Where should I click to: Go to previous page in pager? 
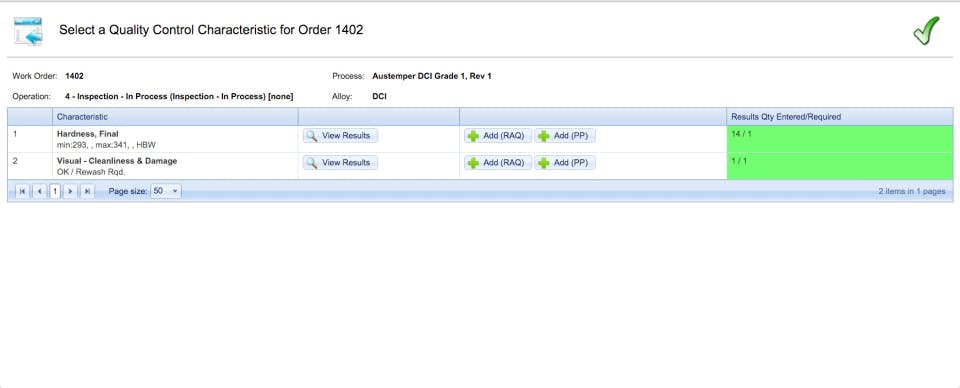[x=39, y=192]
